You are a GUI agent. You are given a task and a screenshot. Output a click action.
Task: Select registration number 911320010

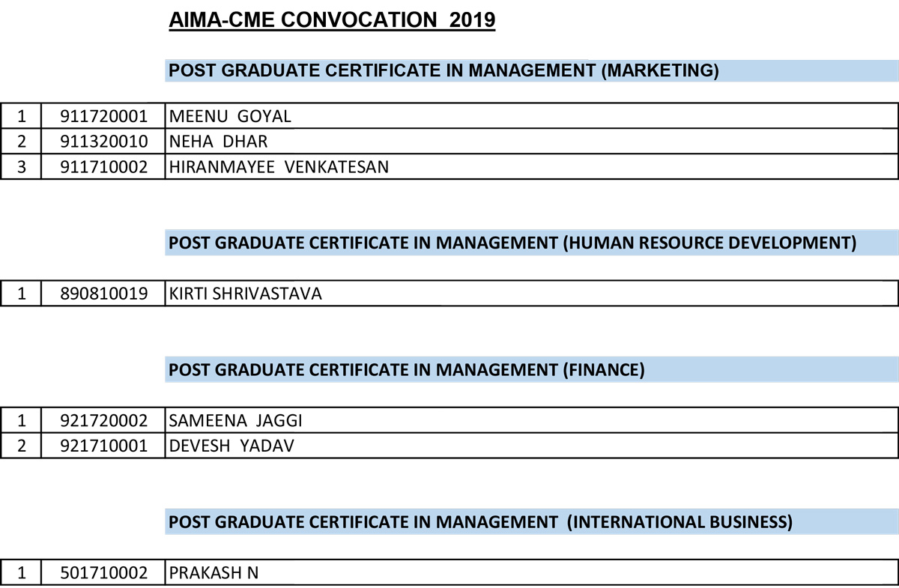pos(104,142)
